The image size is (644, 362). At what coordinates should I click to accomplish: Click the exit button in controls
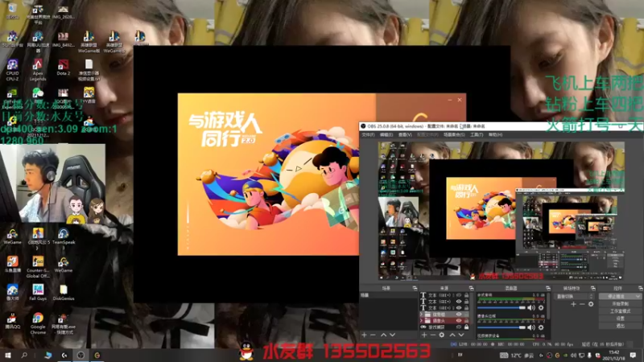pos(620,326)
